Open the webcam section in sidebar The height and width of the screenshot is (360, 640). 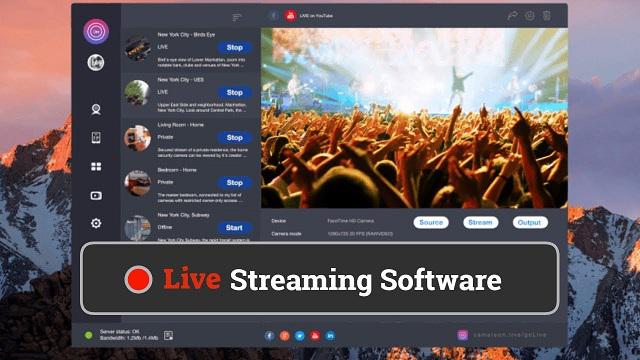coord(96,109)
